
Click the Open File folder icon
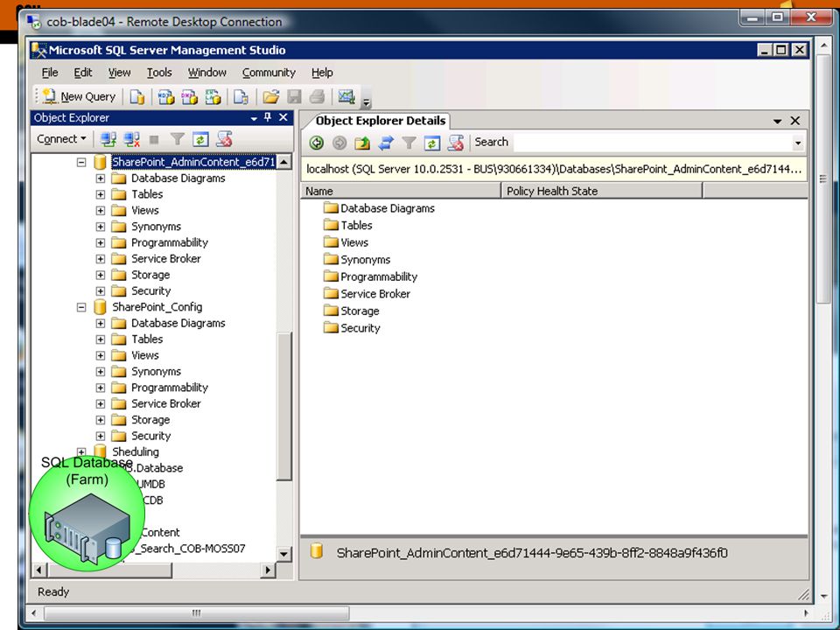(271, 97)
